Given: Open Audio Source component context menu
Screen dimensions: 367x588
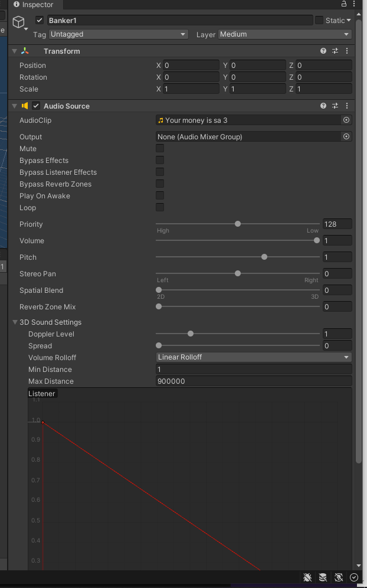Looking at the screenshot, I should coord(347,106).
